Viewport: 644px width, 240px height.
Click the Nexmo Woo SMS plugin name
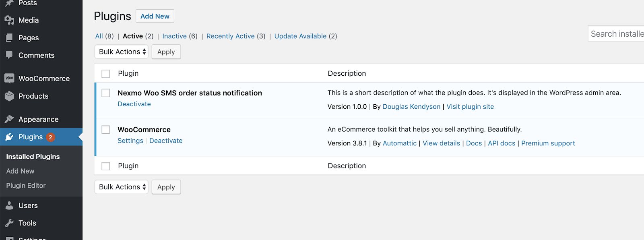[x=190, y=93]
